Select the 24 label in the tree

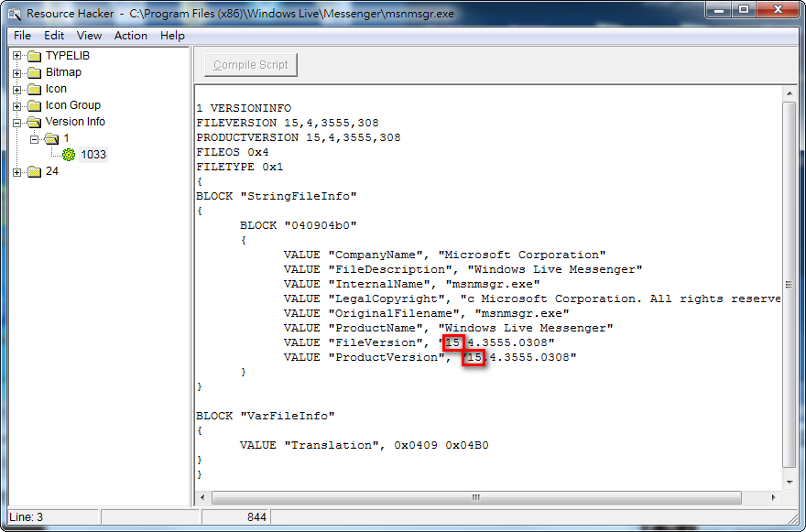tap(52, 171)
